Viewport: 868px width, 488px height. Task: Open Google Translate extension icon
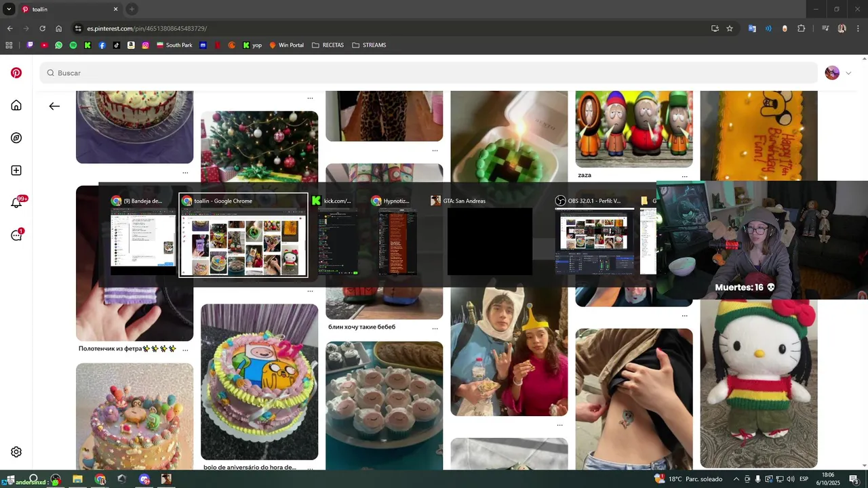pyautogui.click(x=752, y=28)
